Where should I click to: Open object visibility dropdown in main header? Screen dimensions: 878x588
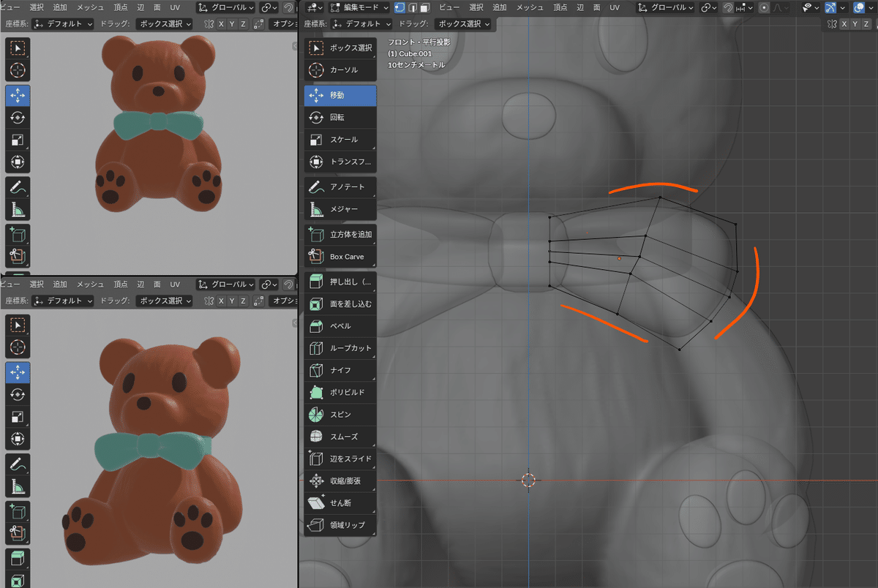click(809, 7)
